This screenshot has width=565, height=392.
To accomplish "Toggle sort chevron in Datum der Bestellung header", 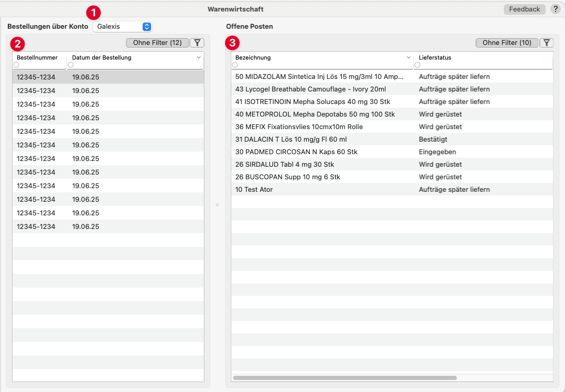I will (x=199, y=57).
